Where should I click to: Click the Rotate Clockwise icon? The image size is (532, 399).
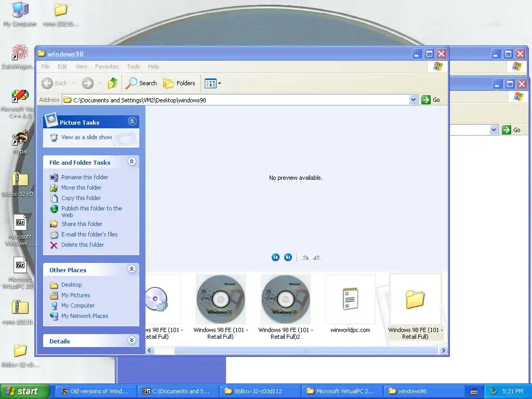pos(305,258)
